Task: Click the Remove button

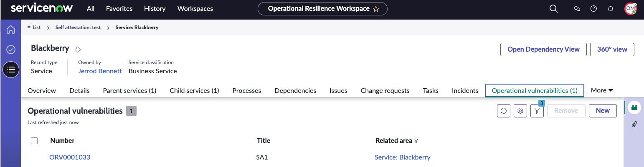Action: 566,111
